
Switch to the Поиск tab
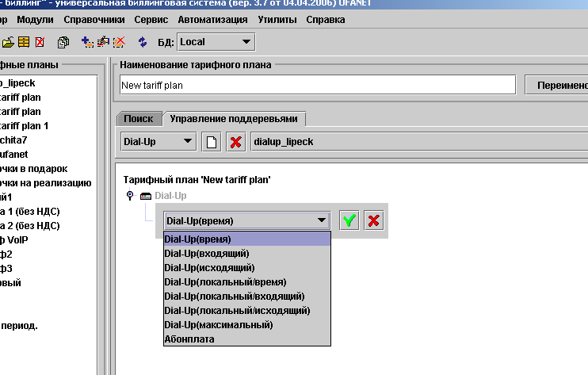(138, 118)
